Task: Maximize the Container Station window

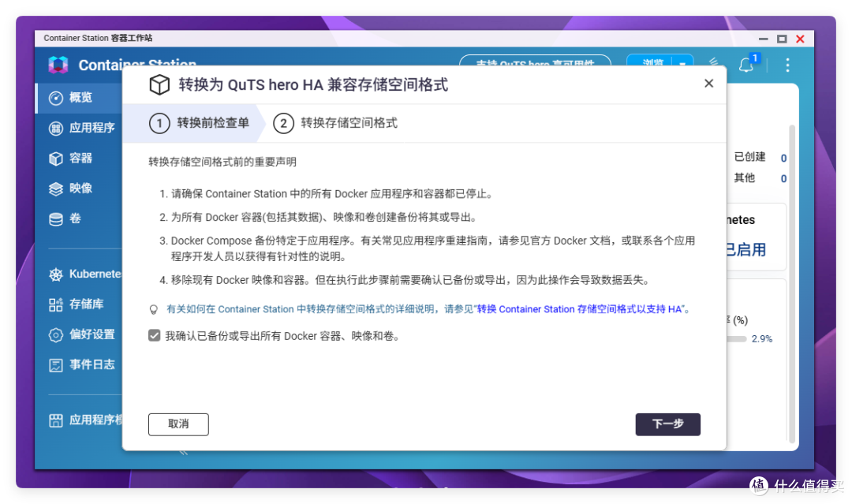Action: [782, 39]
